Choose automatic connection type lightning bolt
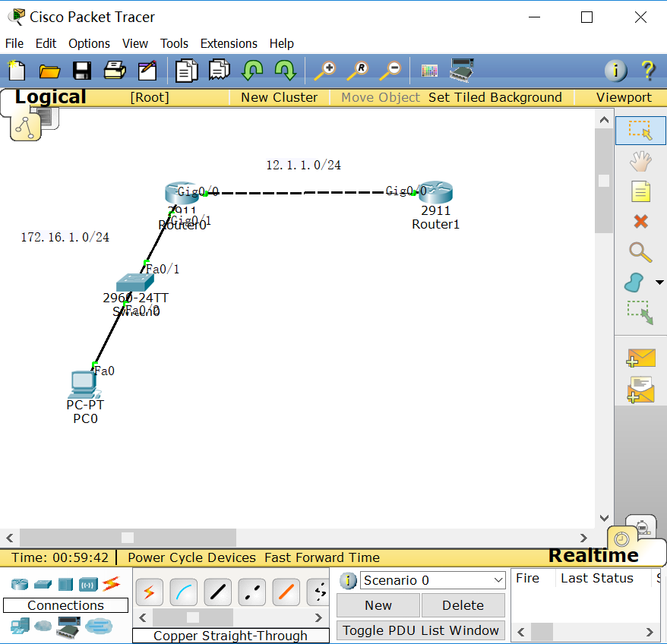This screenshot has height=644, width=667. point(150,592)
